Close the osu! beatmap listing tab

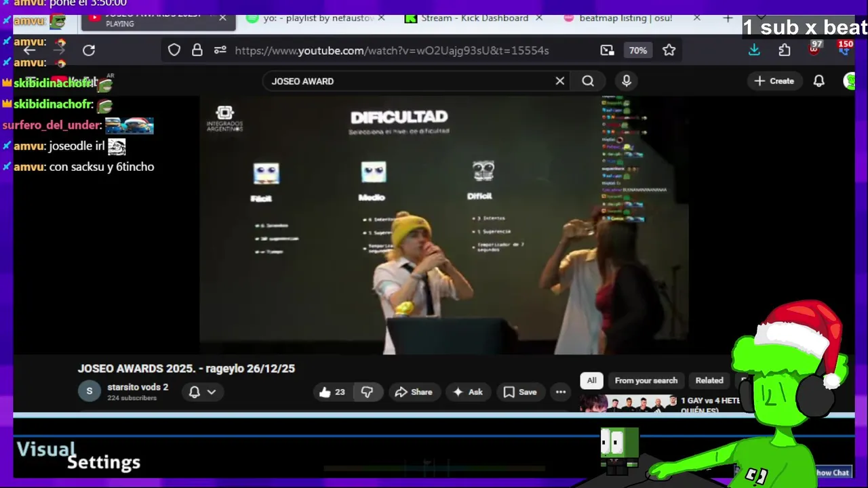[x=697, y=18]
